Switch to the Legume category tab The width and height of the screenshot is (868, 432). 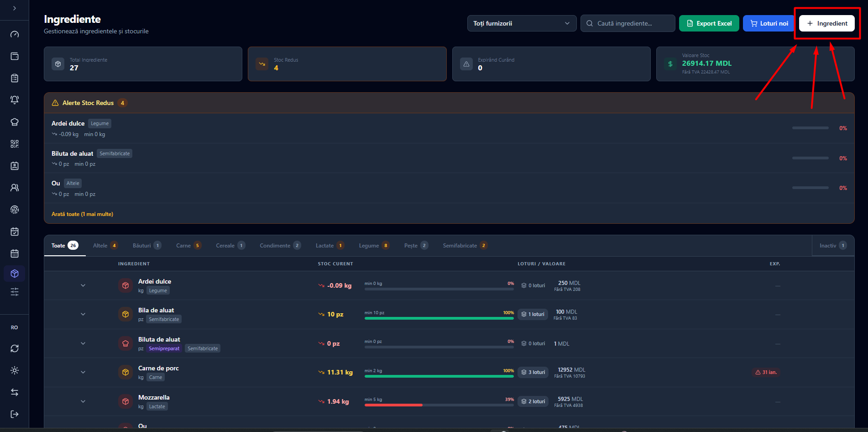374,246
